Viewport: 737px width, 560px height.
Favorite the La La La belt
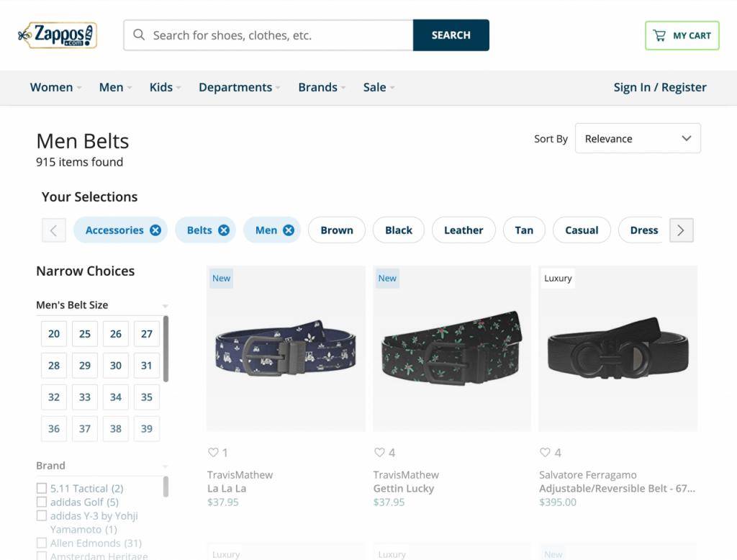pos(213,453)
